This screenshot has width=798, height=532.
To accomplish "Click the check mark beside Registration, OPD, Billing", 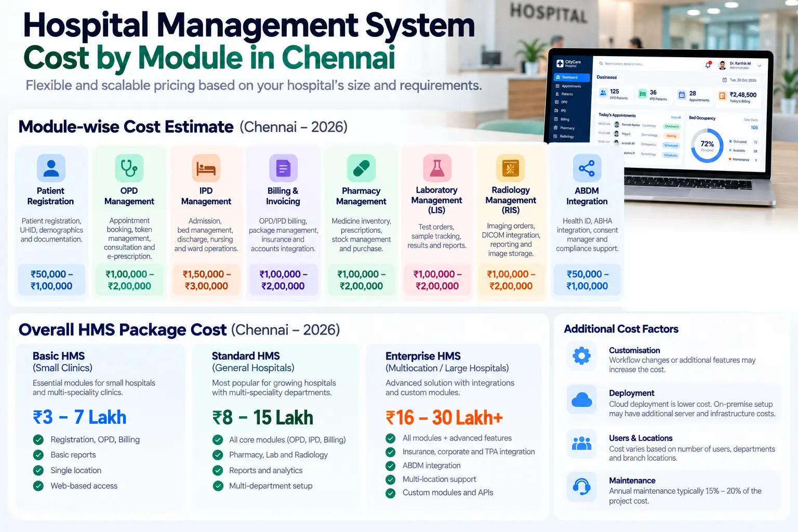I will 38,440.
